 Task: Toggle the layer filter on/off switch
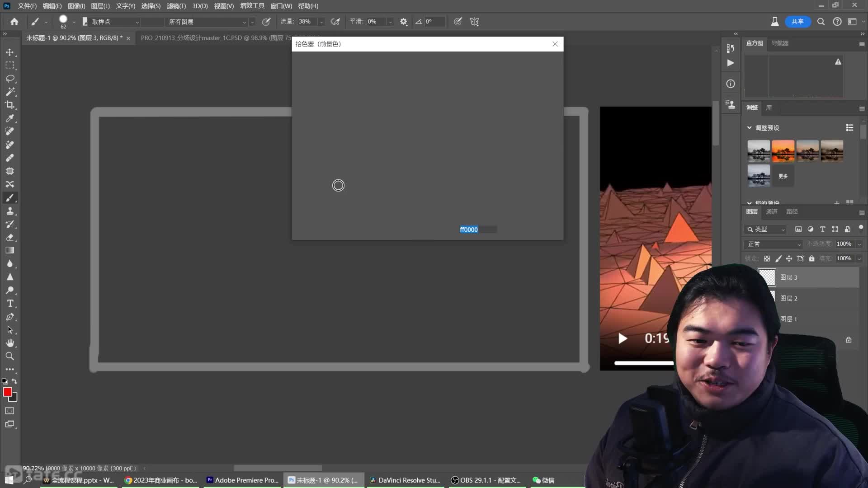[x=861, y=228]
